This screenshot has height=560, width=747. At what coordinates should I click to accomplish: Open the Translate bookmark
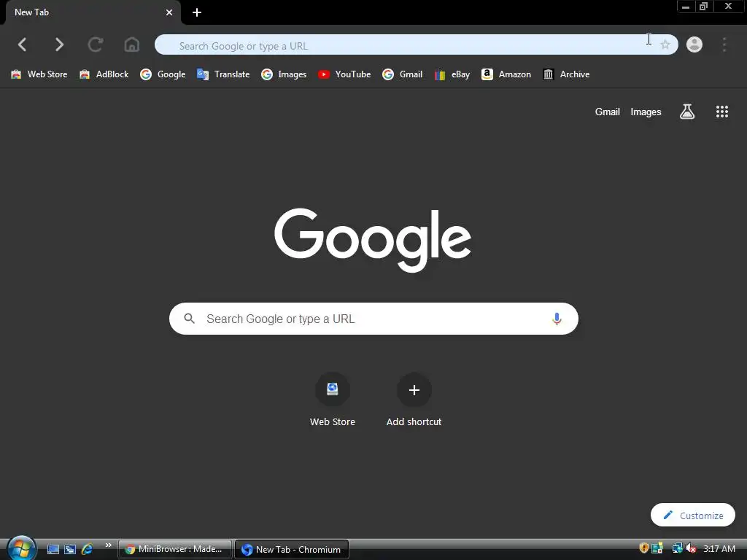tap(223, 74)
